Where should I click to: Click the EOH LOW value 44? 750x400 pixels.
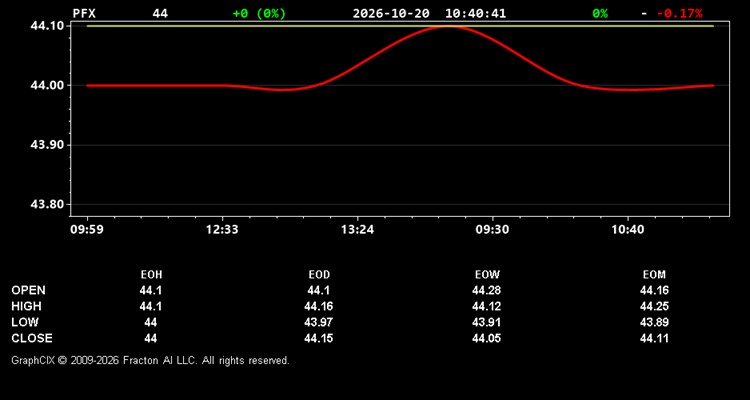point(151,322)
